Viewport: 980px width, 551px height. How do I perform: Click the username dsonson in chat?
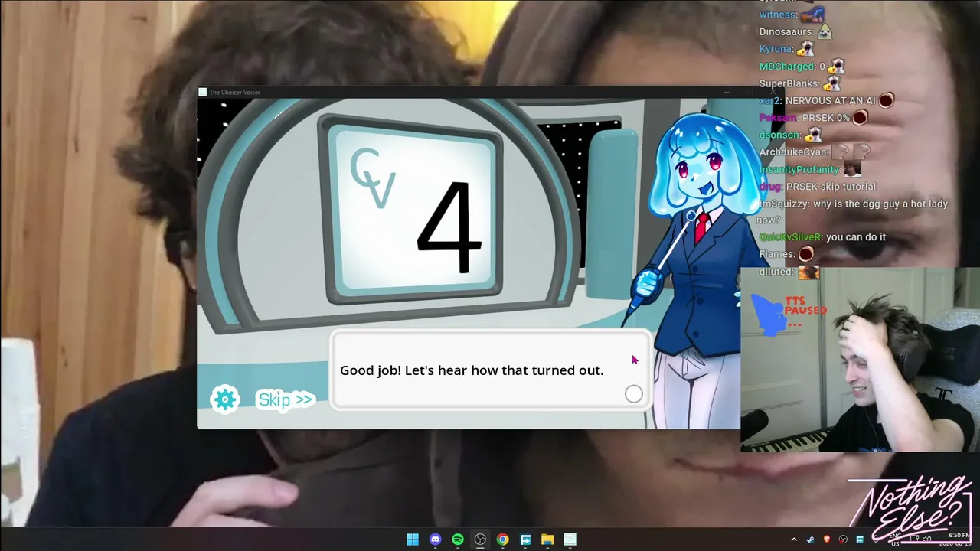[779, 135]
